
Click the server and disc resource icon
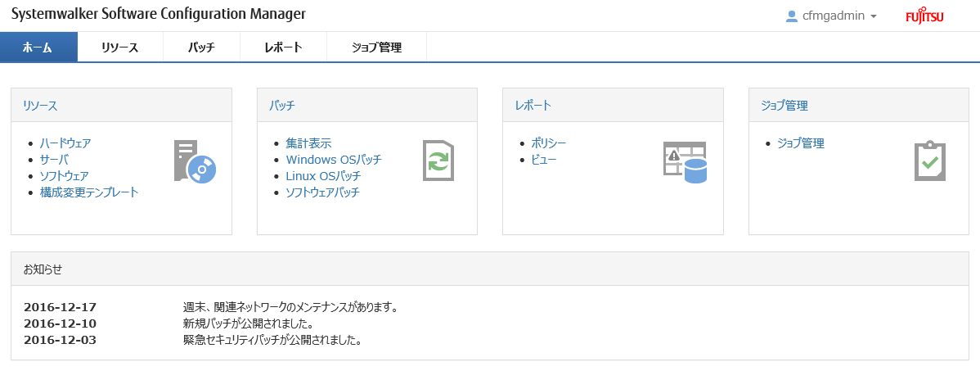195,161
